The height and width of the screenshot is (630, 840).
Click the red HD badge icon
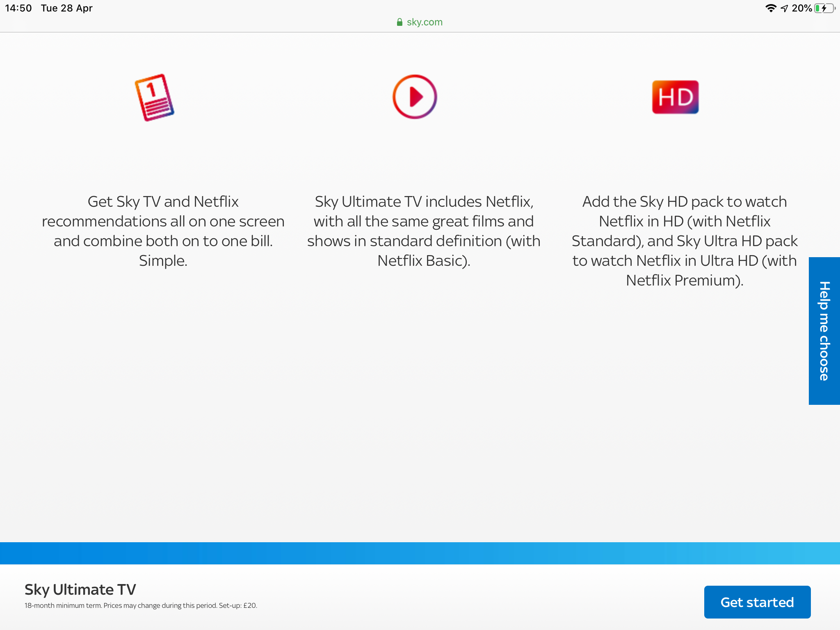[x=675, y=97]
